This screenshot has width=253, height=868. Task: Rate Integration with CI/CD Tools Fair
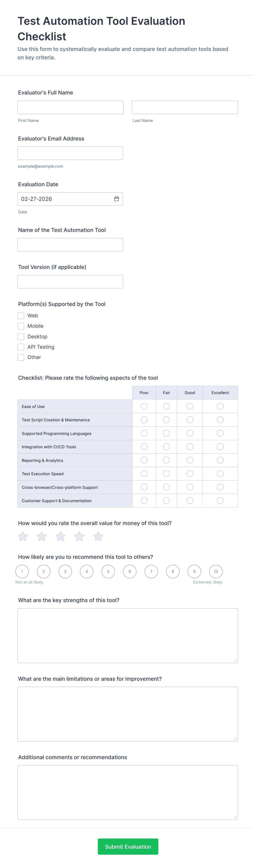166,447
